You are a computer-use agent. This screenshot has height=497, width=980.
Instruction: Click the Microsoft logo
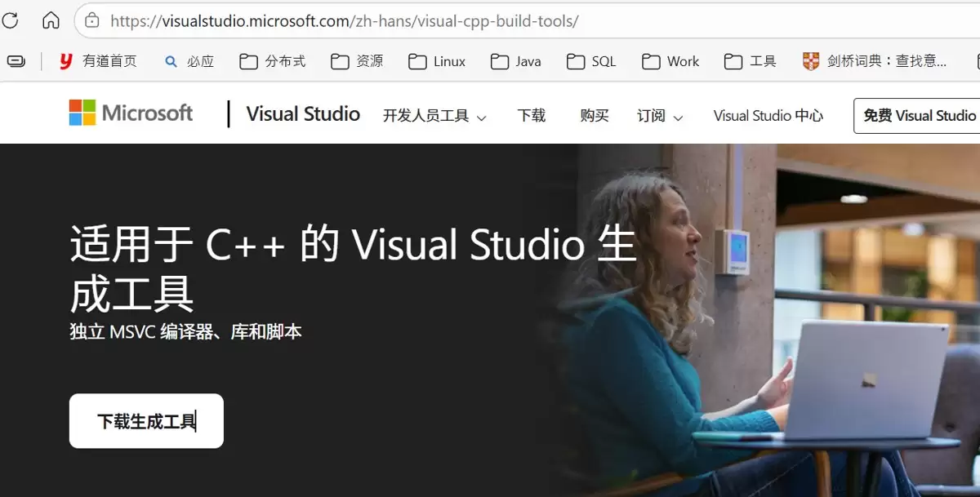coord(131,113)
